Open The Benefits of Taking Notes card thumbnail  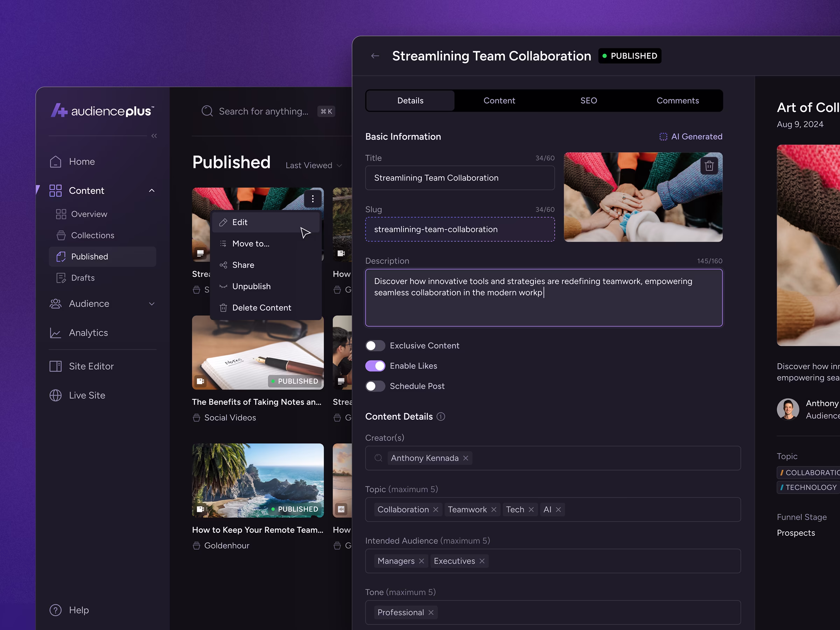pos(258,352)
